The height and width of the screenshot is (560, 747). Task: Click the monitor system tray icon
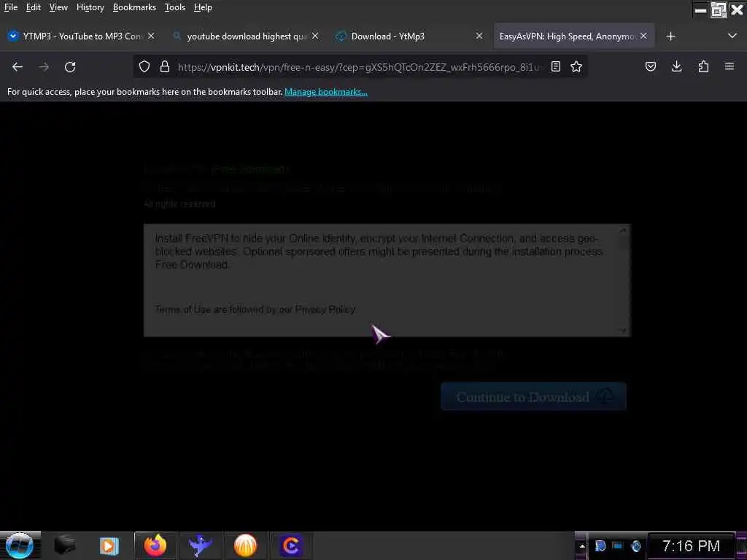point(618,545)
